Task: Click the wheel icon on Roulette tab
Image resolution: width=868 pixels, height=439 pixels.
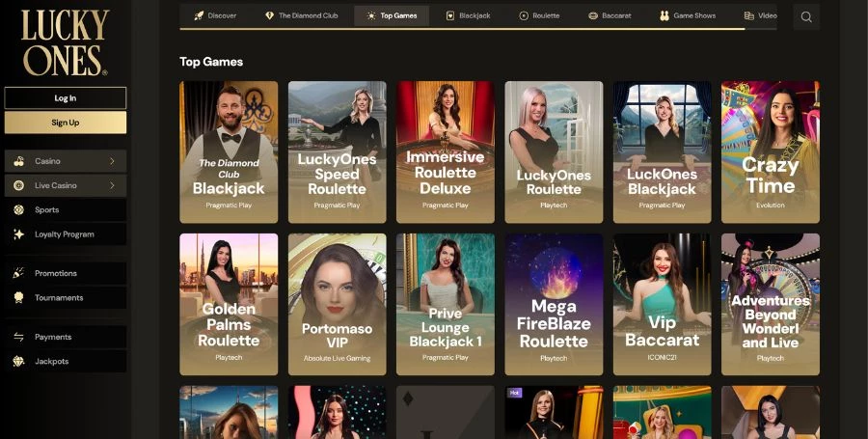Action: [x=524, y=15]
